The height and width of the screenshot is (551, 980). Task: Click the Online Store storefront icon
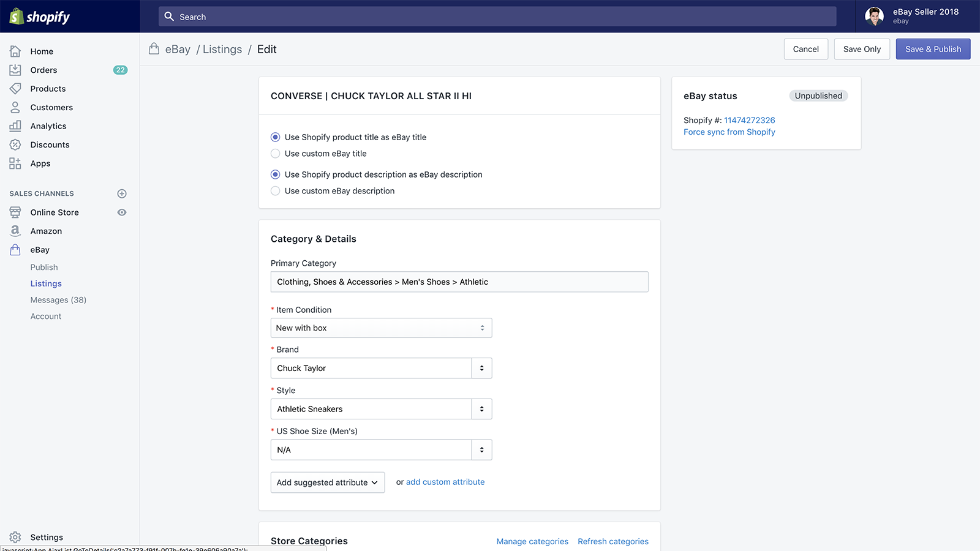point(15,212)
